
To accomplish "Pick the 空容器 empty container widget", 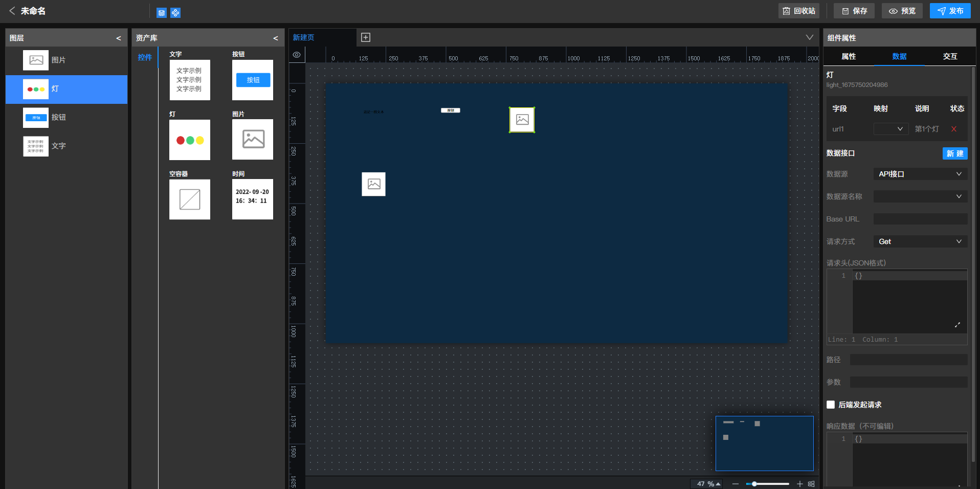I will 190,199.
